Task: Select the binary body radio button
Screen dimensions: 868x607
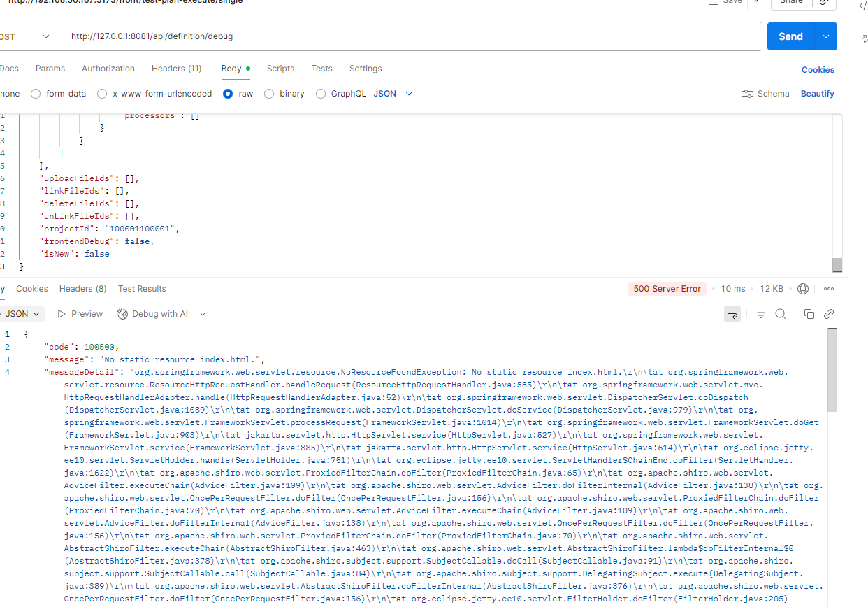Action: pos(269,94)
